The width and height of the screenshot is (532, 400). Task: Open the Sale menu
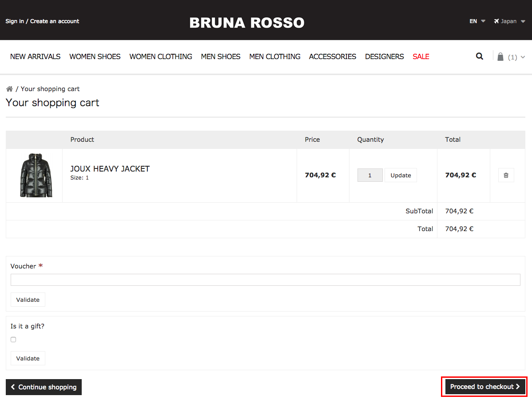(x=421, y=57)
